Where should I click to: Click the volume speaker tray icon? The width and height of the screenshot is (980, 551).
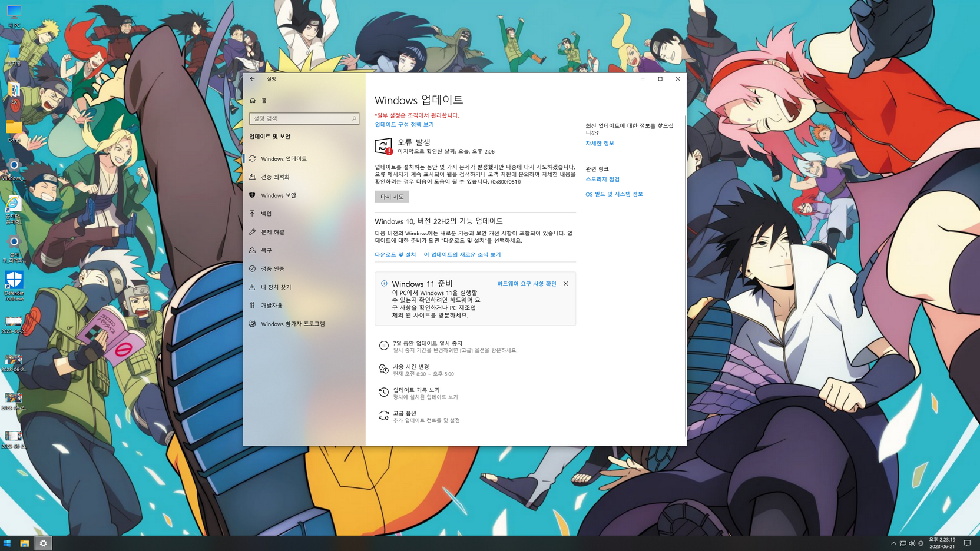tap(912, 543)
